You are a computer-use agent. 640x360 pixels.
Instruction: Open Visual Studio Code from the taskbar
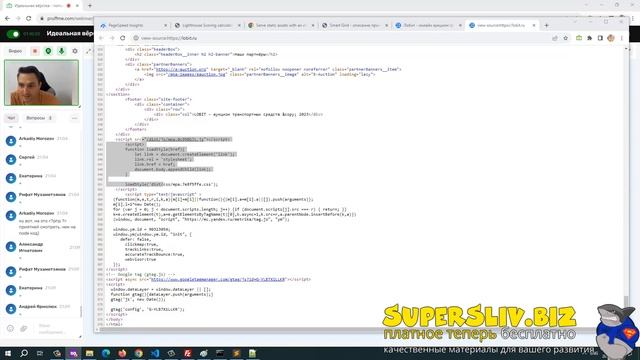155,353
